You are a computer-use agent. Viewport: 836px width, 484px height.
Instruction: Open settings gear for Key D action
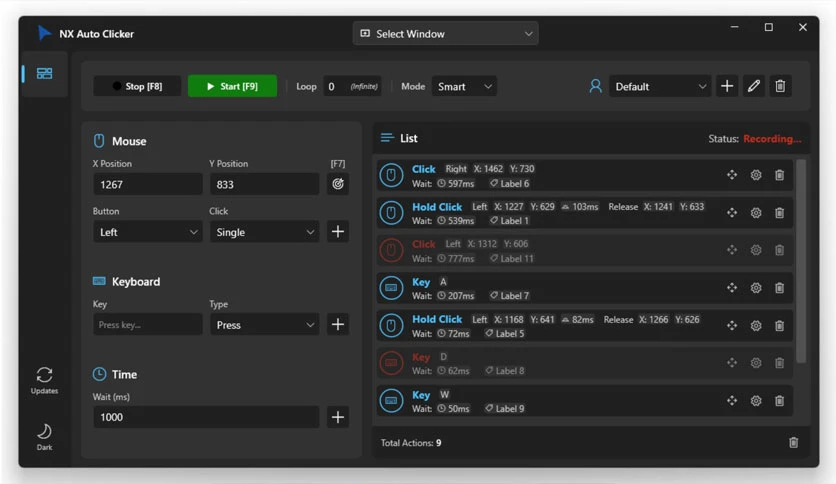[756, 363]
